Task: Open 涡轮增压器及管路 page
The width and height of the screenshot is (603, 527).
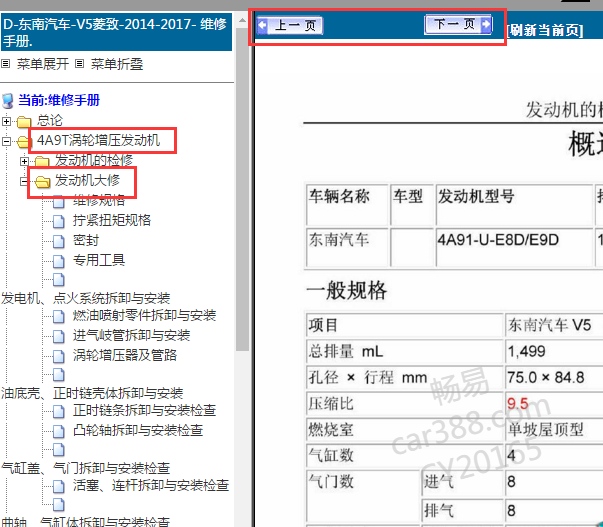Action: (125, 355)
